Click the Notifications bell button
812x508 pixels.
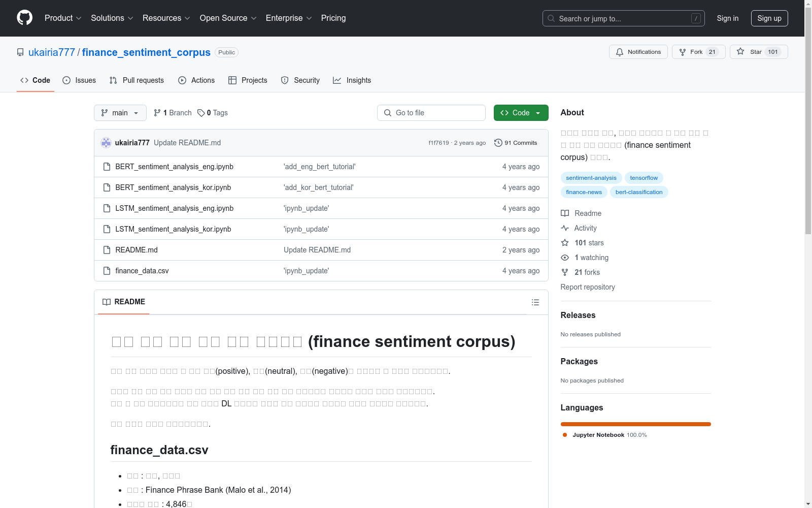coord(638,52)
